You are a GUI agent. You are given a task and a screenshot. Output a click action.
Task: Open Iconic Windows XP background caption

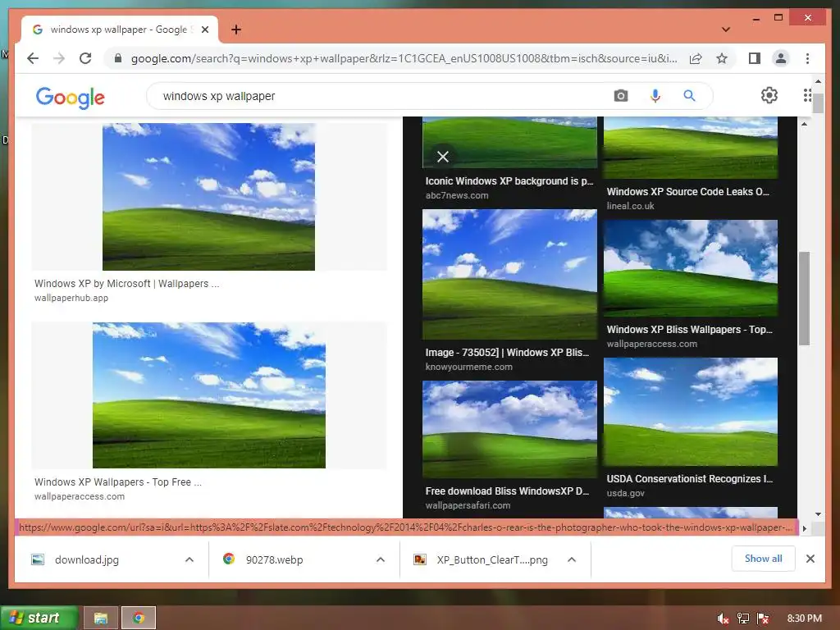click(x=509, y=181)
